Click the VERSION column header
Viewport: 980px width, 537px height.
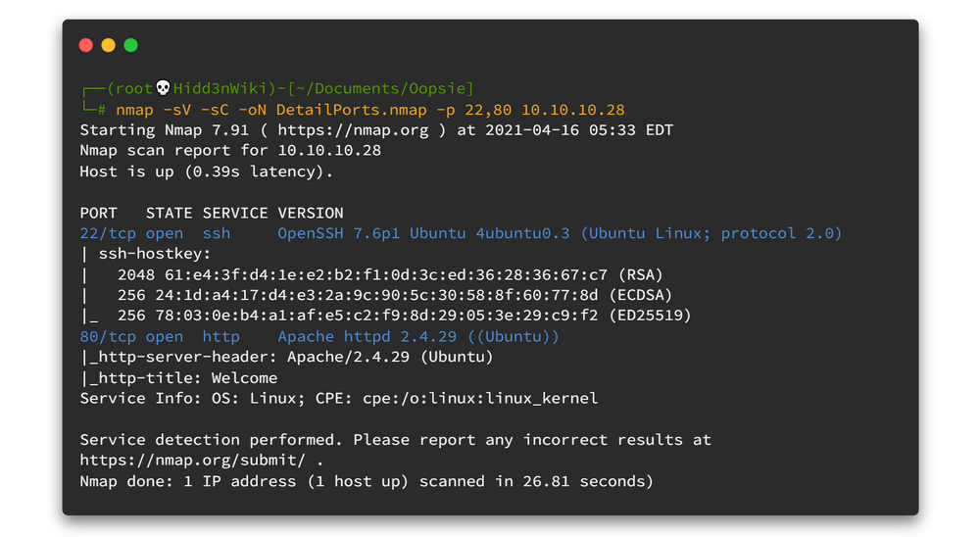point(310,213)
